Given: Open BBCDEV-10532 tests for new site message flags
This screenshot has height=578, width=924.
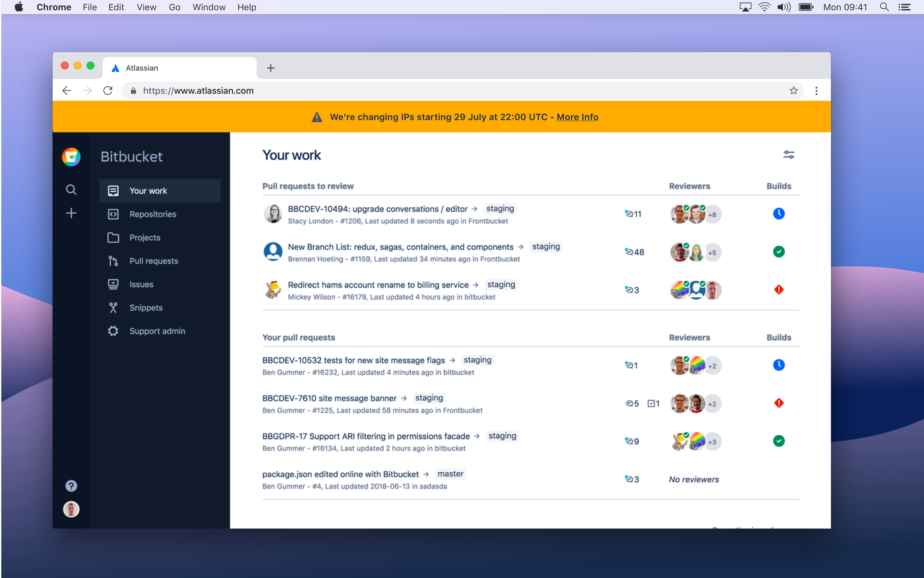Looking at the screenshot, I should (354, 360).
